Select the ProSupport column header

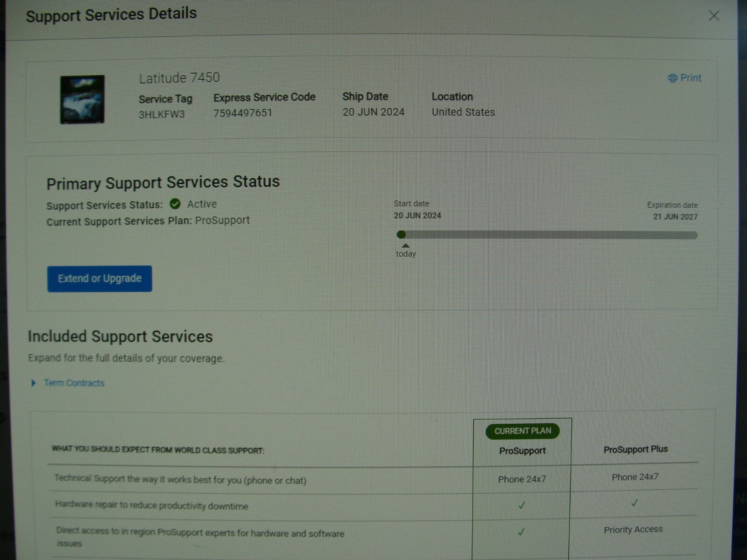[522, 451]
